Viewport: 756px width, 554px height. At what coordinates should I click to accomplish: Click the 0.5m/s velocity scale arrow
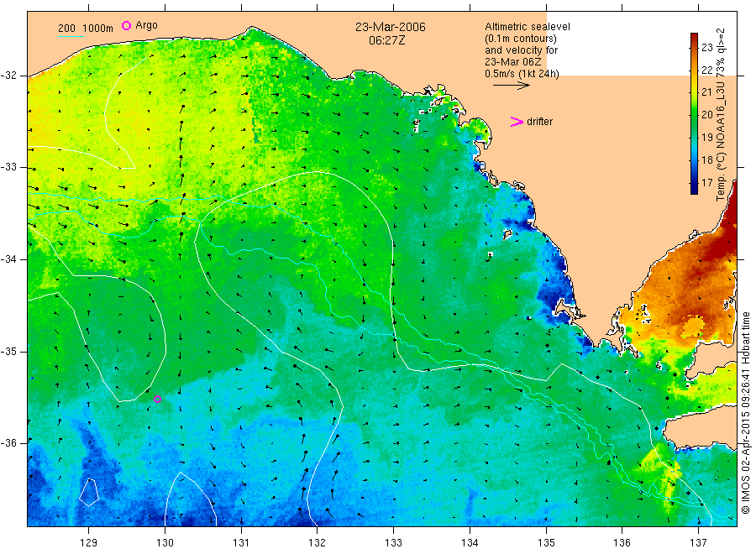(511, 86)
